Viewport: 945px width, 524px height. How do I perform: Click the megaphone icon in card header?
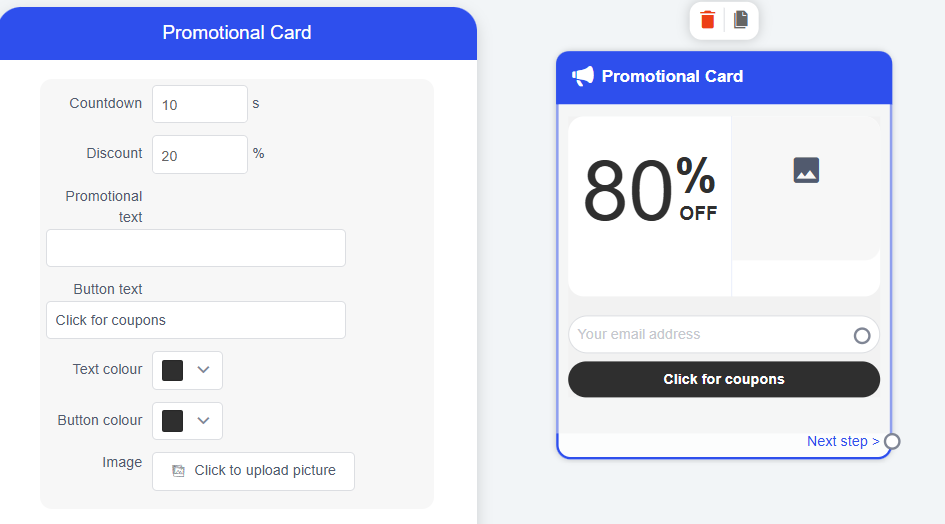point(582,76)
